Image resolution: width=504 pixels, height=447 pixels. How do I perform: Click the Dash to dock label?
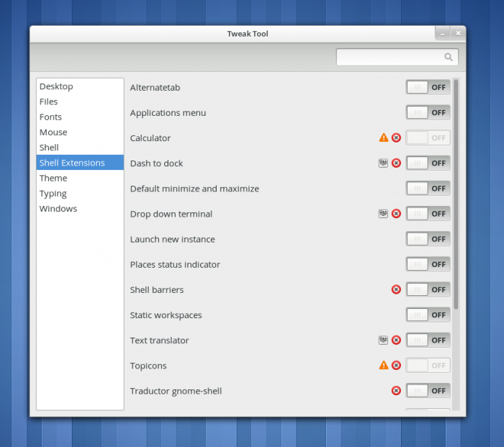point(156,163)
